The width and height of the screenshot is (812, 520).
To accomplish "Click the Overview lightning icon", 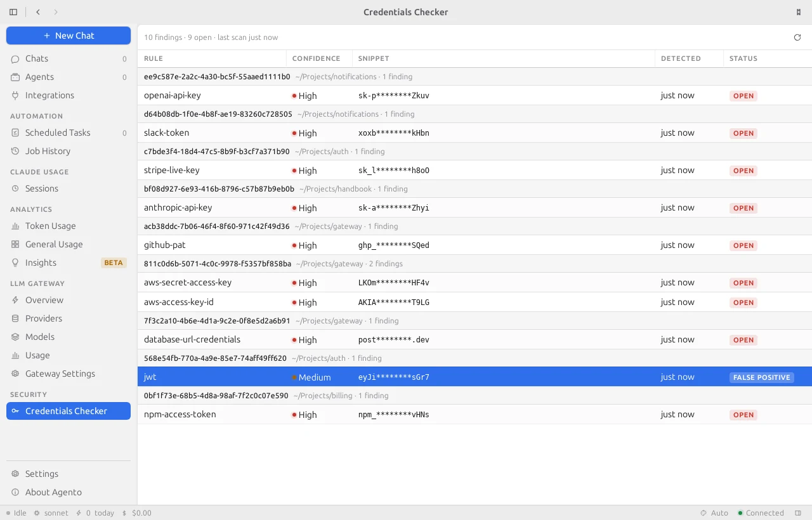I will pos(15,300).
